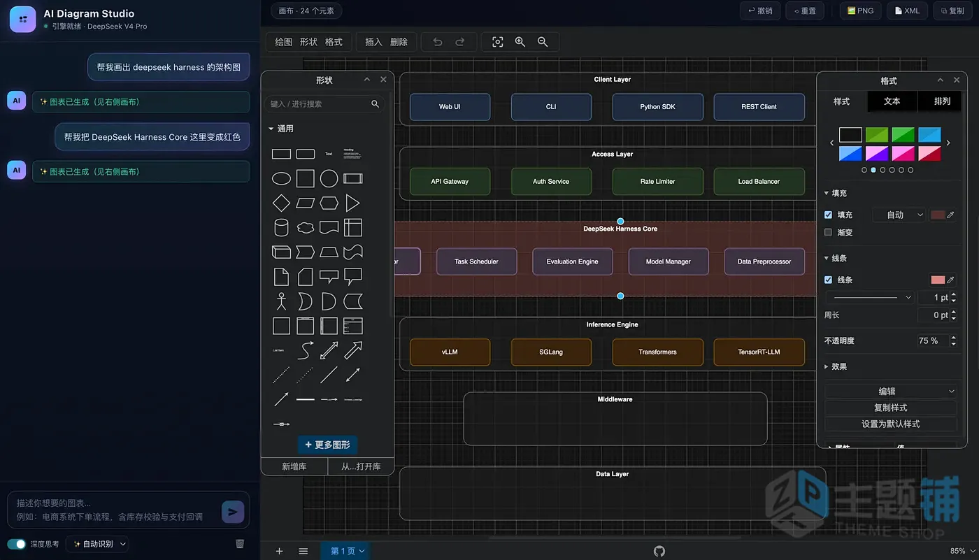This screenshot has width=979, height=560.
Task: Enable the gradient checkbox
Action: [829, 233]
